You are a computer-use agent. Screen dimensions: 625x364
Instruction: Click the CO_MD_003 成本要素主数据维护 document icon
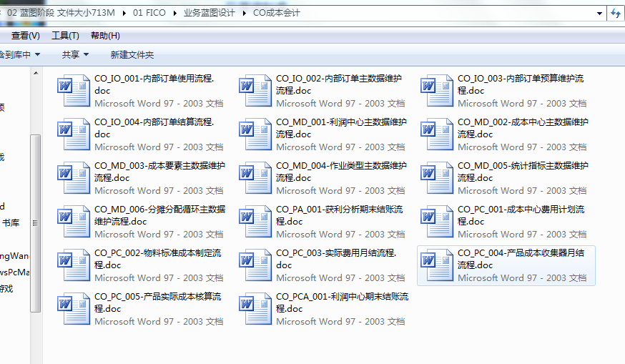[74, 178]
